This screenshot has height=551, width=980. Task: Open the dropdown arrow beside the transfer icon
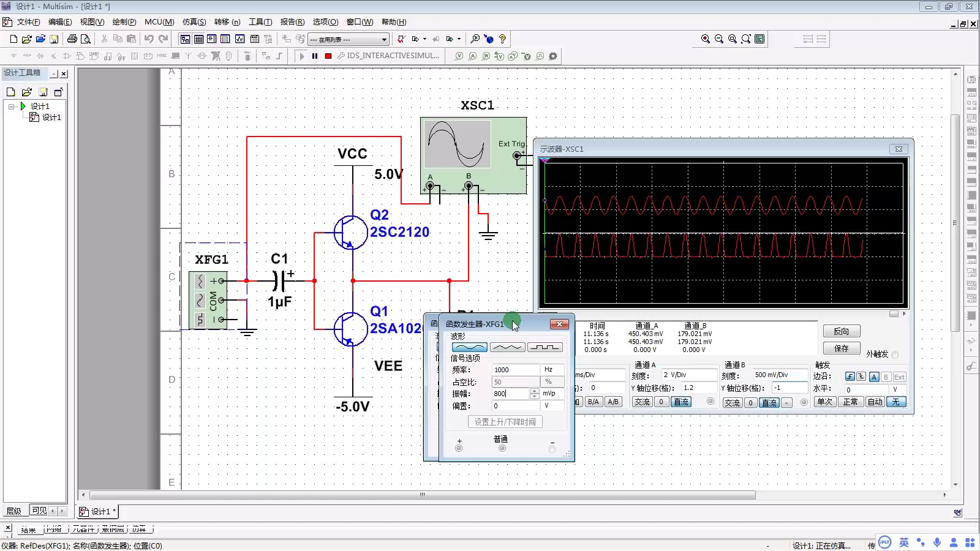[424, 39]
